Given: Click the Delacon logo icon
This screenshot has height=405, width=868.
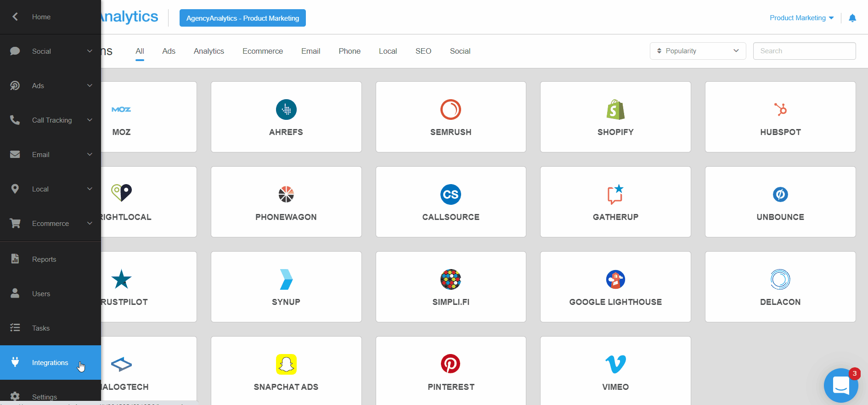Looking at the screenshot, I should [780, 279].
